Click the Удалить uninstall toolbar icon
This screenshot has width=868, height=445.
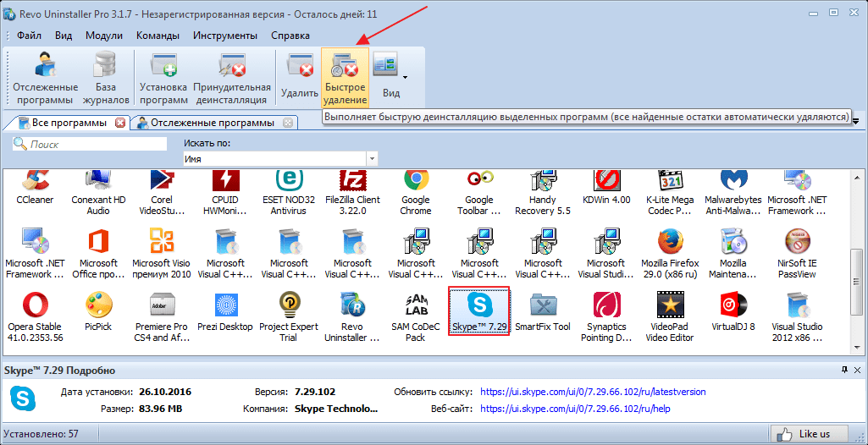pyautogui.click(x=300, y=74)
